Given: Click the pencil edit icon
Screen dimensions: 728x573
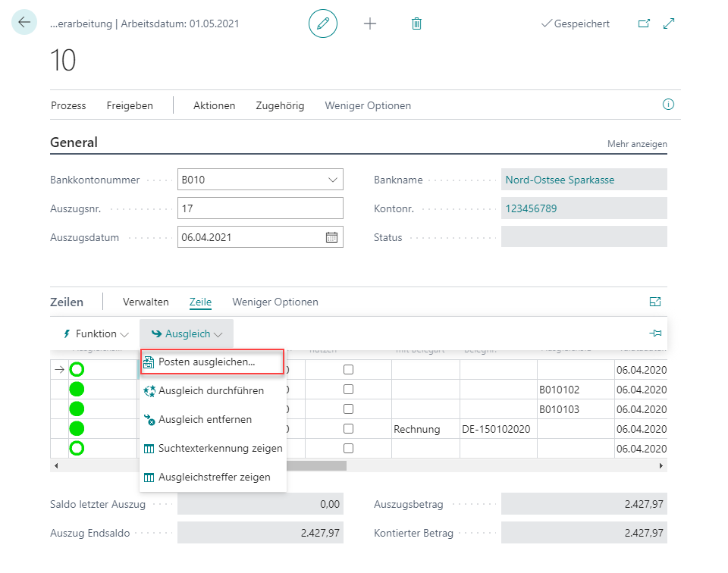Looking at the screenshot, I should (x=323, y=23).
